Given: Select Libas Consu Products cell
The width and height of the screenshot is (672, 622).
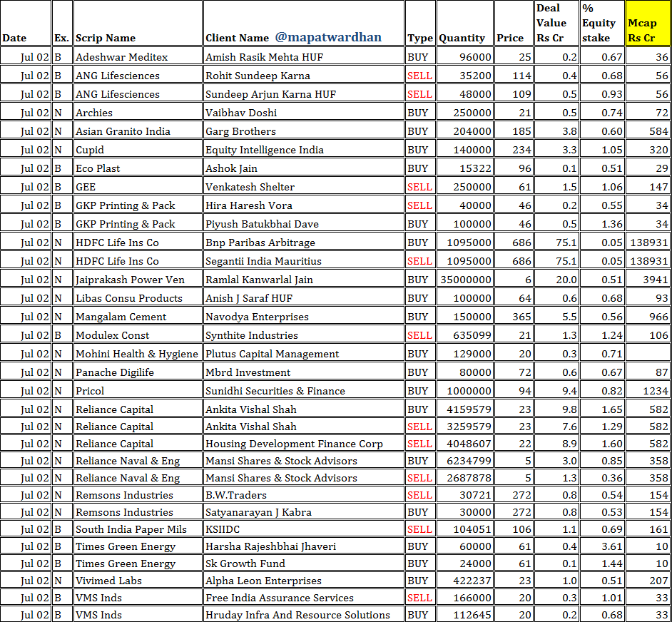Looking at the screenshot, I should click(x=138, y=298).
